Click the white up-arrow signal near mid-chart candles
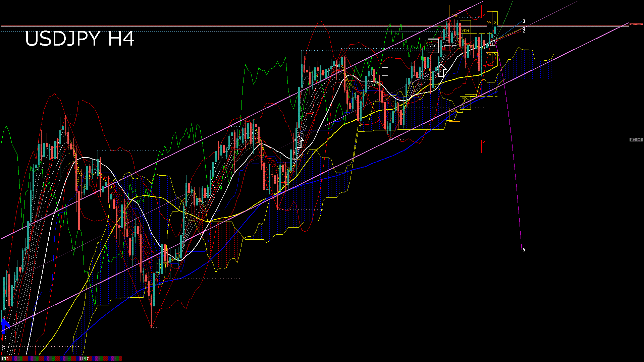The image size is (644, 362). pyautogui.click(x=300, y=142)
